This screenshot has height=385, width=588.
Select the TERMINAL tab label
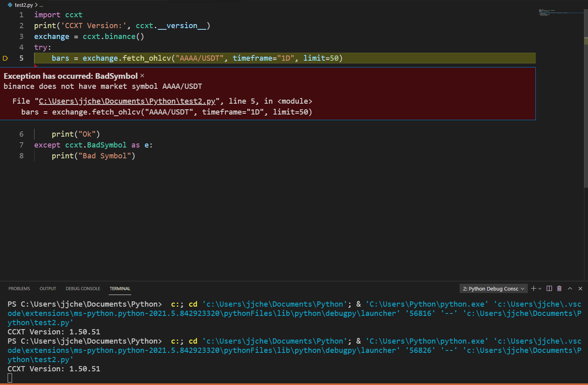coord(120,288)
